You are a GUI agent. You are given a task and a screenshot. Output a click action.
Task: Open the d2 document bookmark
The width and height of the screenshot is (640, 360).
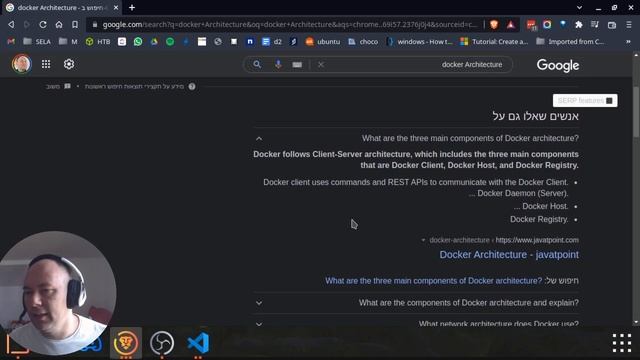(x=272, y=42)
